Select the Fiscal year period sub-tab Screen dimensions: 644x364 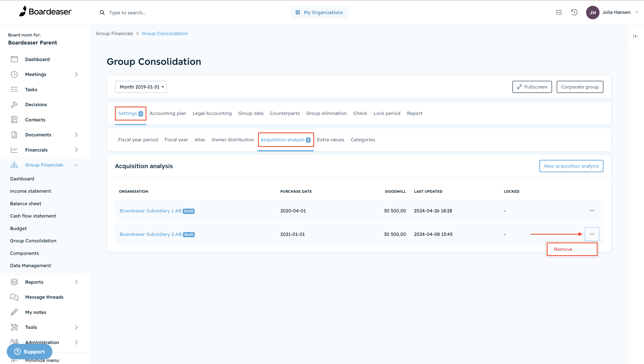138,140
